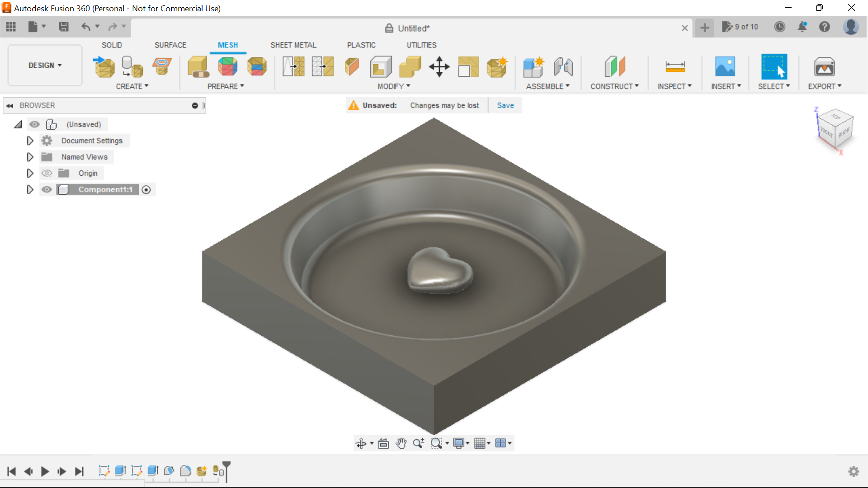Activate Component1:1 with the radio control
The image size is (868, 488).
point(146,189)
